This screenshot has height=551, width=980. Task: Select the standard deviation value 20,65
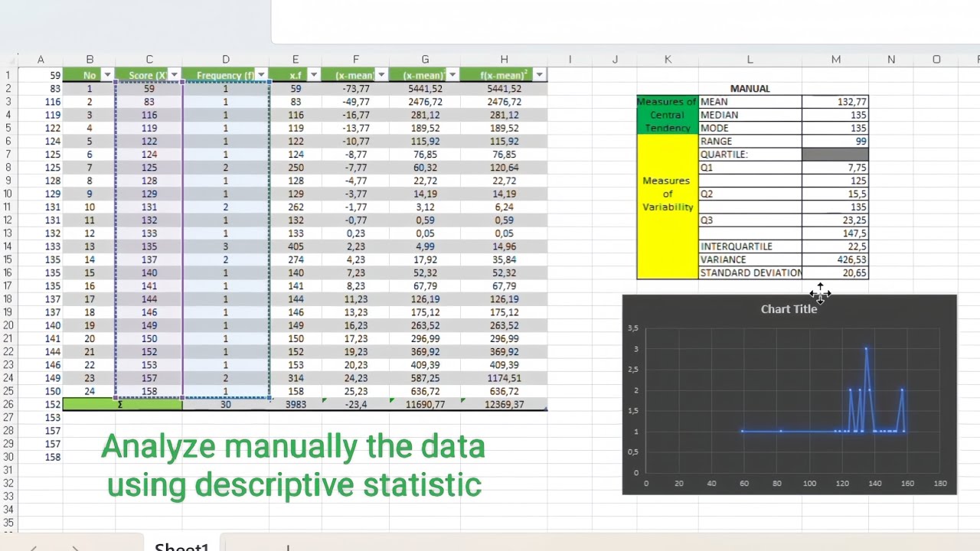(835, 272)
